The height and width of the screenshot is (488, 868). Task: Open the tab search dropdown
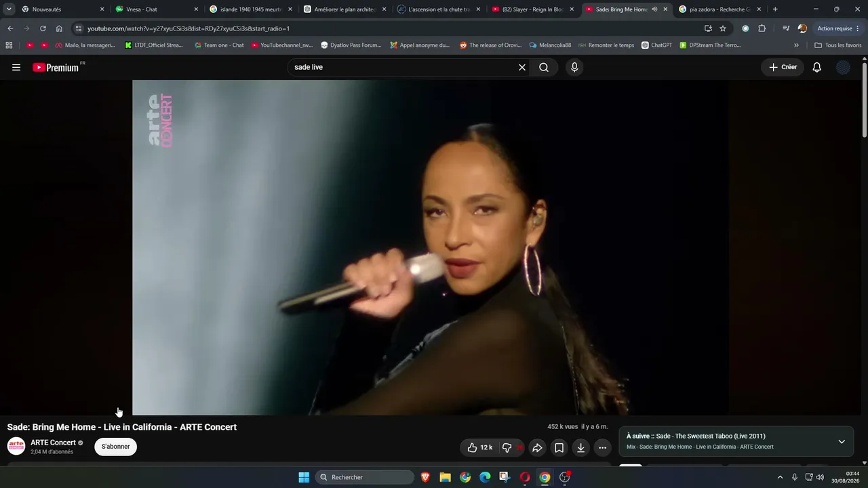pyautogui.click(x=9, y=9)
